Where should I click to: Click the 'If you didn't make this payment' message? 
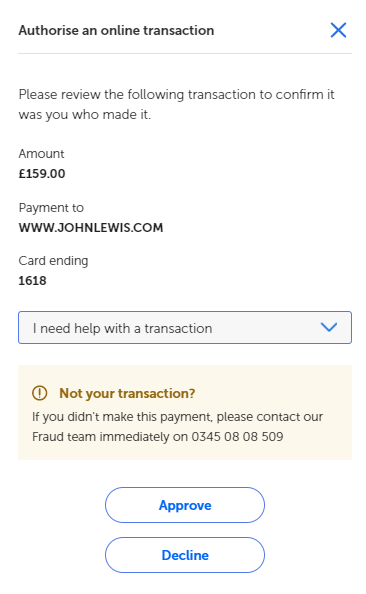pos(177,427)
